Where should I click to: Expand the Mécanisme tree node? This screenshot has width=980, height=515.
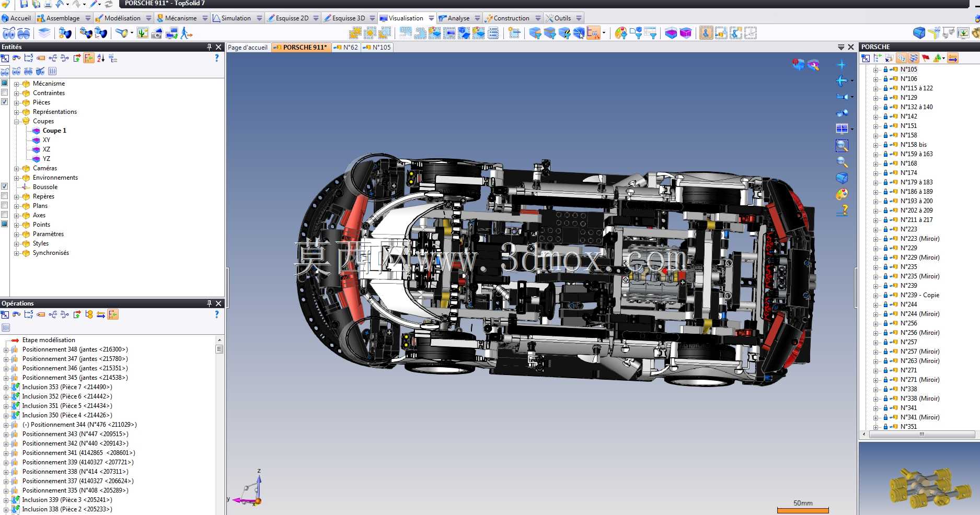[16, 84]
